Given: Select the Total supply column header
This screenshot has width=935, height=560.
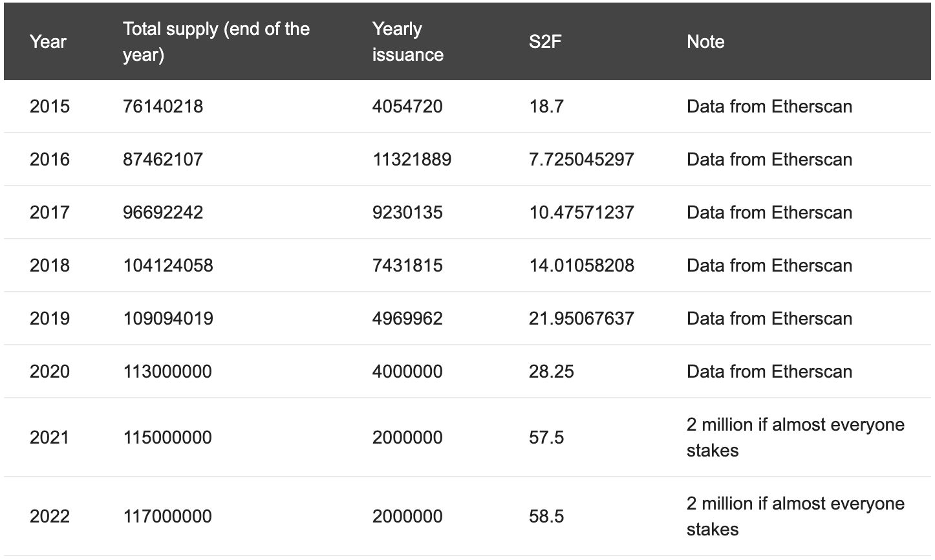Looking at the screenshot, I should coord(216,42).
